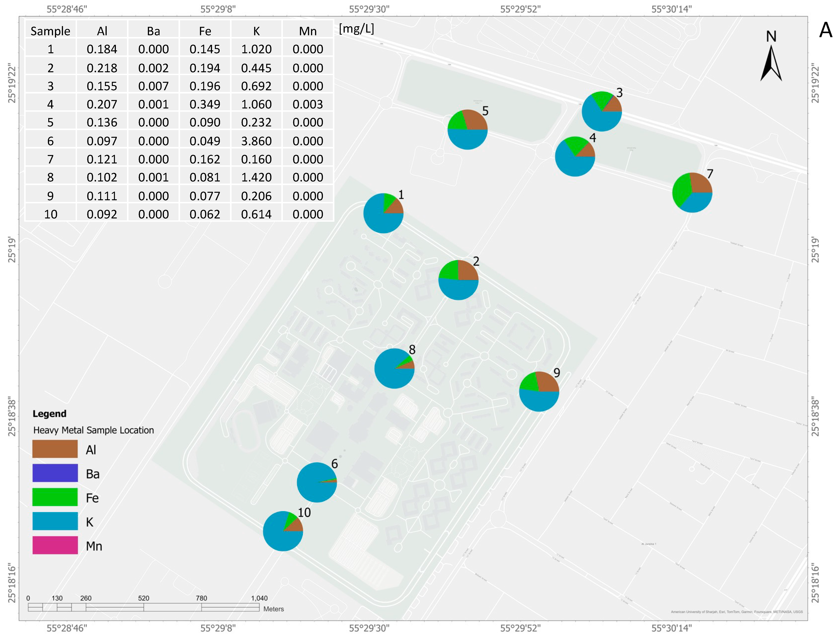Screen dimensions: 840x639
Task: Click the pie chart for sample 10
Action: (x=283, y=531)
